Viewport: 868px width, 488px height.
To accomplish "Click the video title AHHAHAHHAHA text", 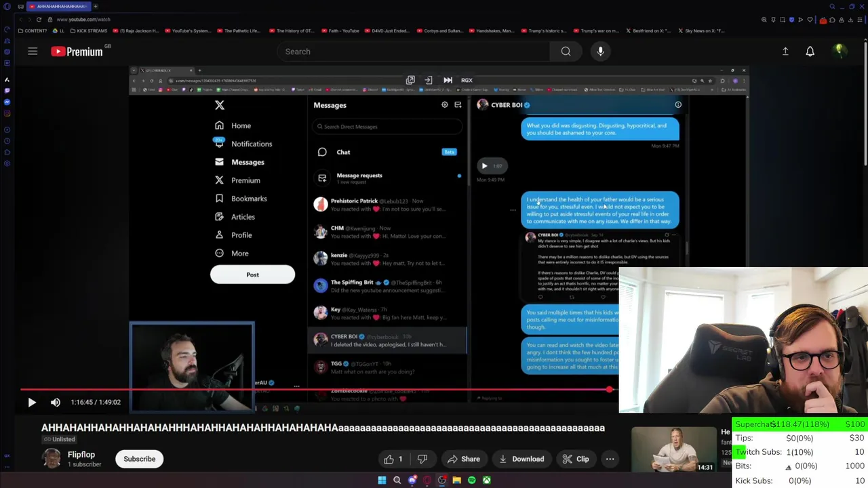I will pos(323,428).
